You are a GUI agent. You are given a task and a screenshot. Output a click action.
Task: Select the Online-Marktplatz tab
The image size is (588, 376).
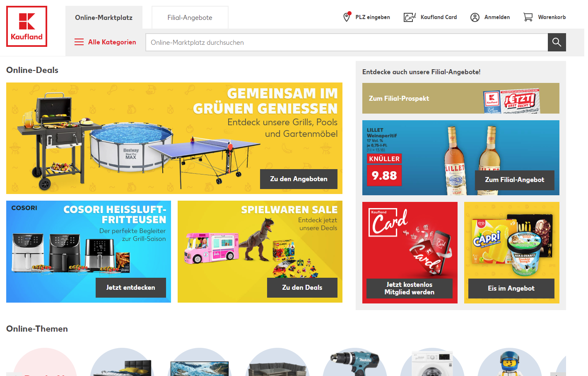point(104,17)
